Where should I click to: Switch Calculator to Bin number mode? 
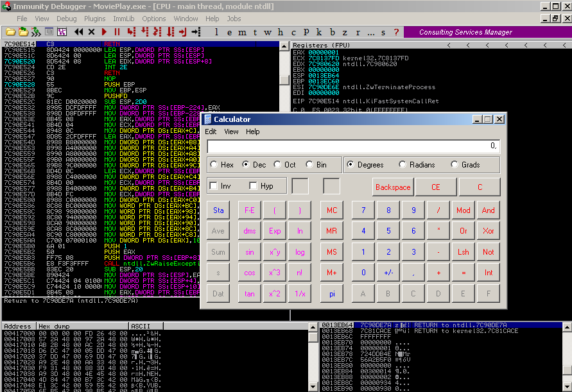point(309,165)
